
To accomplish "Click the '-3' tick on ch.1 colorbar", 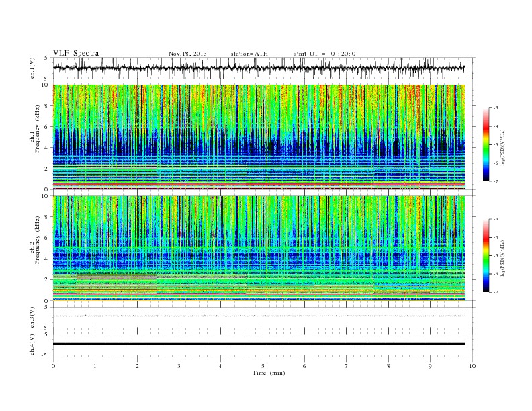I will (x=496, y=108).
